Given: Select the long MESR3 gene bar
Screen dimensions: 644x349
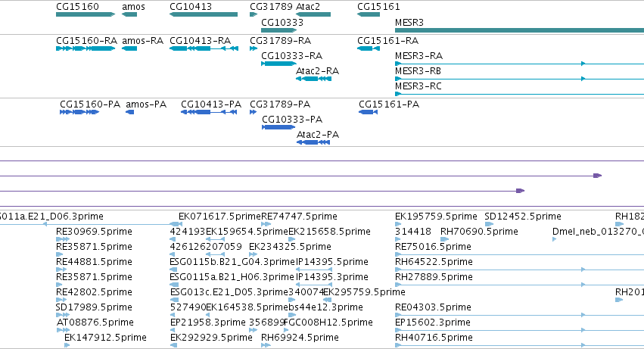Looking at the screenshot, I should click(519, 30).
